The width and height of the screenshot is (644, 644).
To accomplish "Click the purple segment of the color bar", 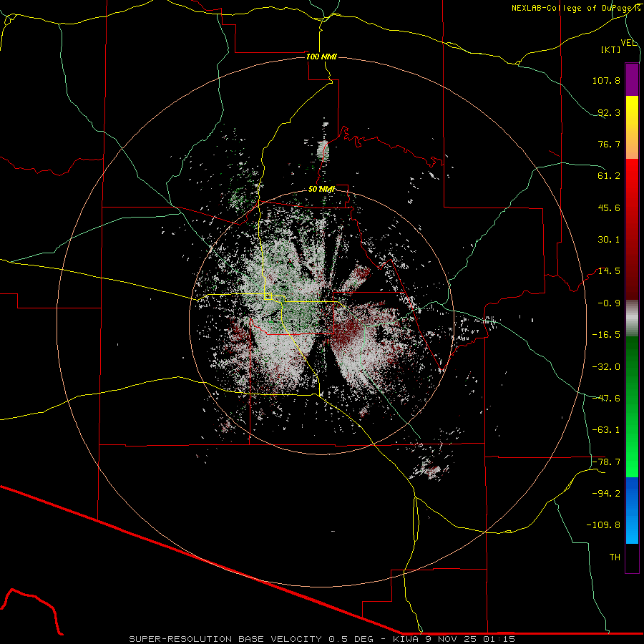I will [x=632, y=79].
